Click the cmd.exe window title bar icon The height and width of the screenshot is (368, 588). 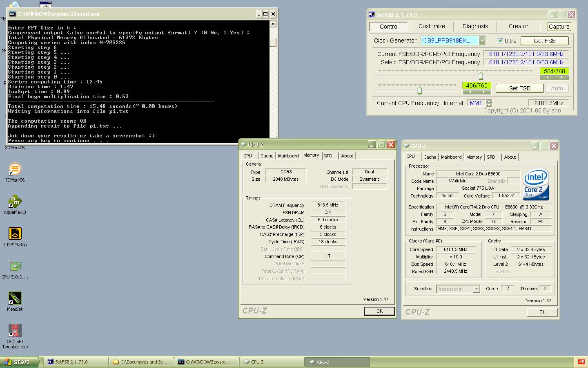coord(13,14)
